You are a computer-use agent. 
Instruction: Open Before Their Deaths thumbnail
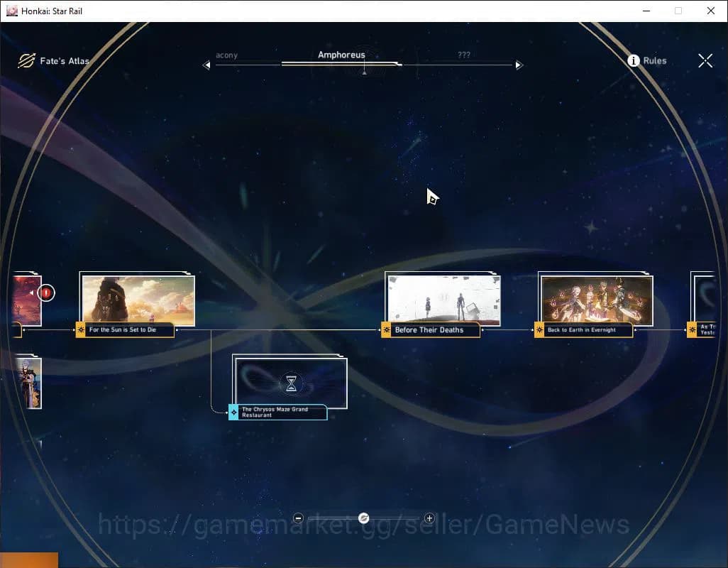tap(444, 300)
